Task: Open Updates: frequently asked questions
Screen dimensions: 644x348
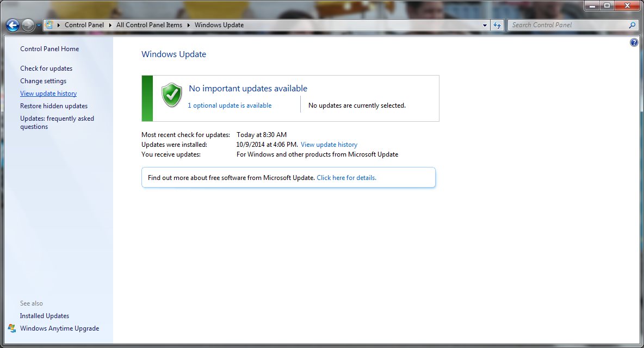Action: click(x=57, y=123)
